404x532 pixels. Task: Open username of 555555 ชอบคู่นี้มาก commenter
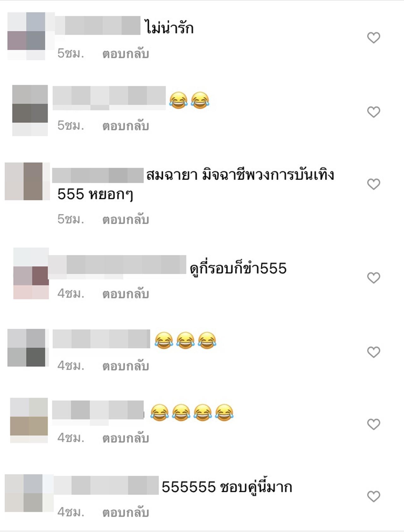106,485
